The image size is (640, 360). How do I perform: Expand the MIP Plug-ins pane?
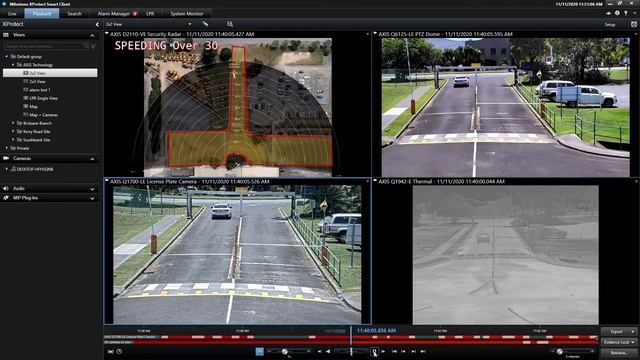tap(92, 198)
